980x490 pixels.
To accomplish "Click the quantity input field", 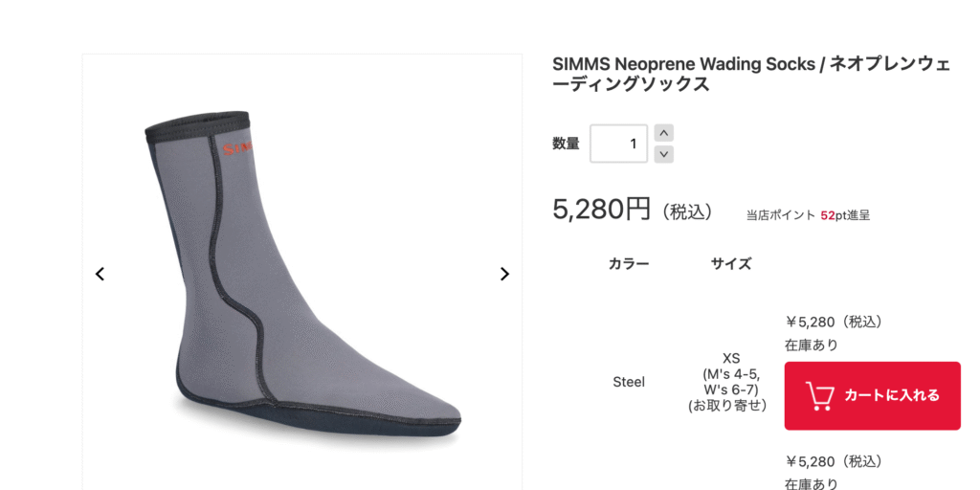I will [x=619, y=144].
